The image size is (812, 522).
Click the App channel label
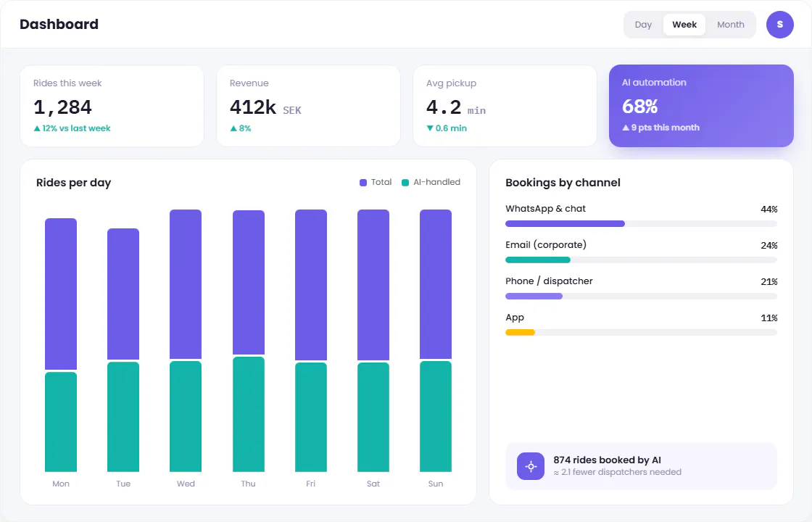[515, 318]
